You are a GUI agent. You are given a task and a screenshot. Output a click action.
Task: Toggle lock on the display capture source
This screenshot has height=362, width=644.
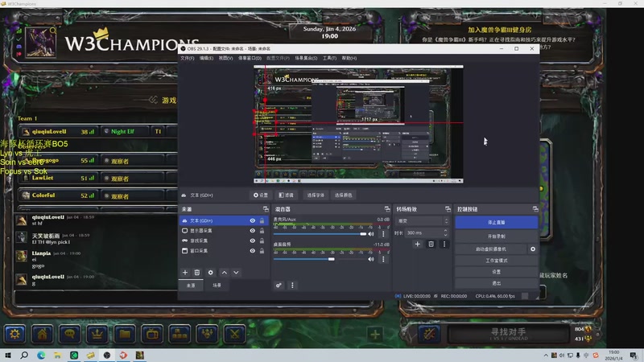[262, 231]
